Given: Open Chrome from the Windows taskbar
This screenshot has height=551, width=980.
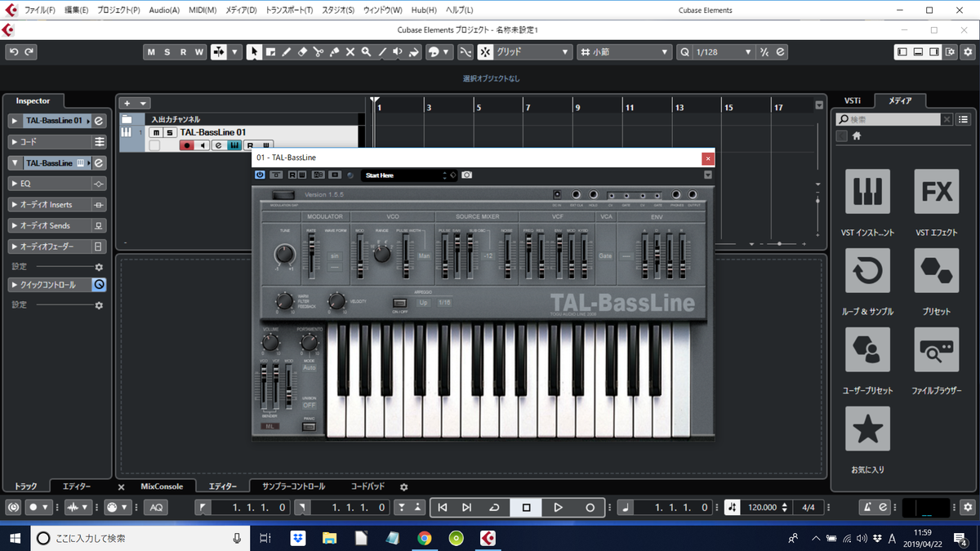Looking at the screenshot, I should coord(424,538).
